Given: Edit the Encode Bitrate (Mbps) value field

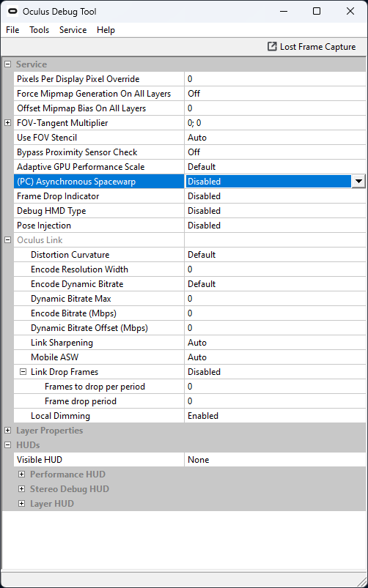Looking at the screenshot, I should pos(275,313).
